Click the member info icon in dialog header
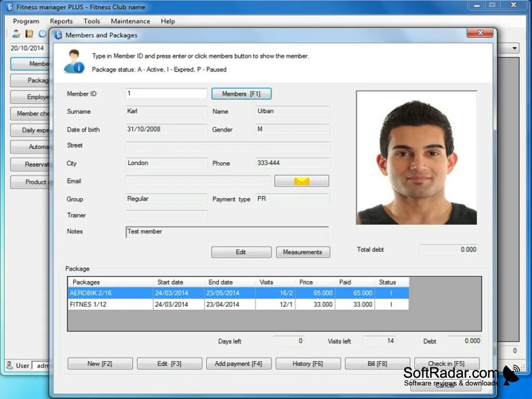The height and width of the screenshot is (399, 532). tap(74, 61)
